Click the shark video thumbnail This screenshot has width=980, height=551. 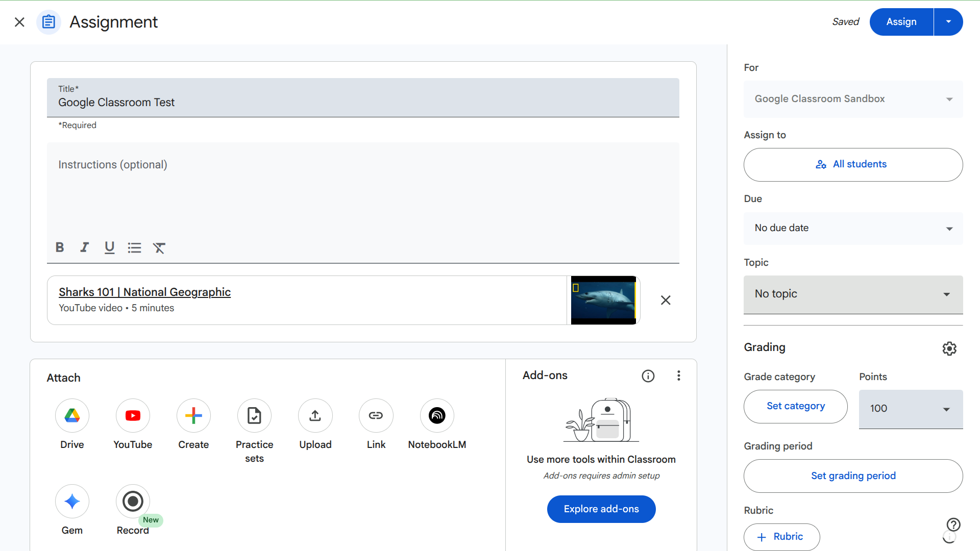point(603,300)
